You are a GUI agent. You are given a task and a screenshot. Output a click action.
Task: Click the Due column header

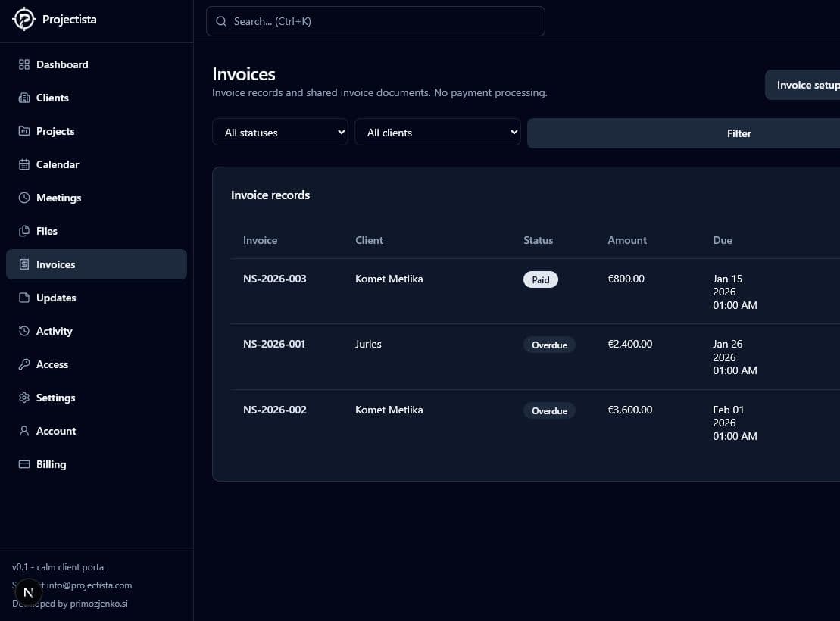[x=723, y=240]
